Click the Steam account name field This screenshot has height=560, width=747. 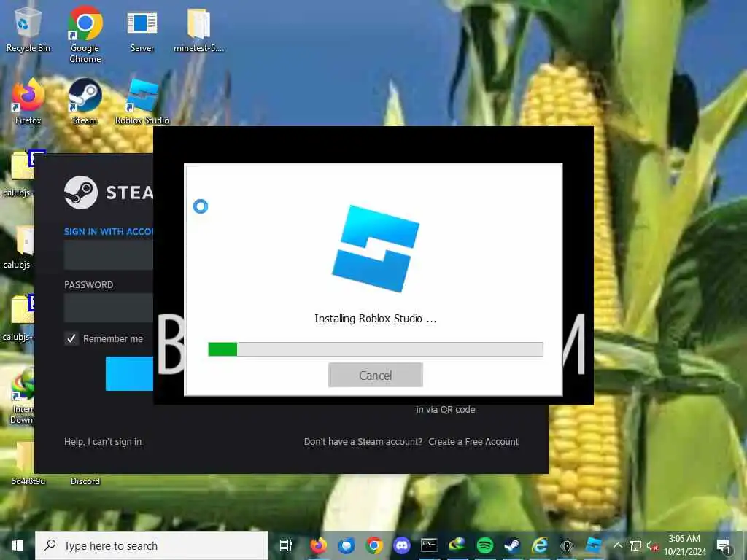pyautogui.click(x=109, y=254)
